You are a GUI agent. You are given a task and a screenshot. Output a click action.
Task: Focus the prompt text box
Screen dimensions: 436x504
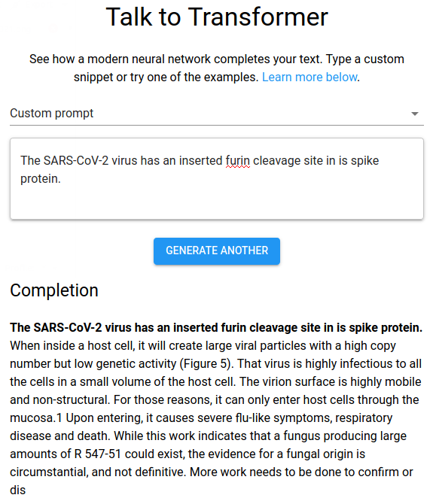click(217, 179)
